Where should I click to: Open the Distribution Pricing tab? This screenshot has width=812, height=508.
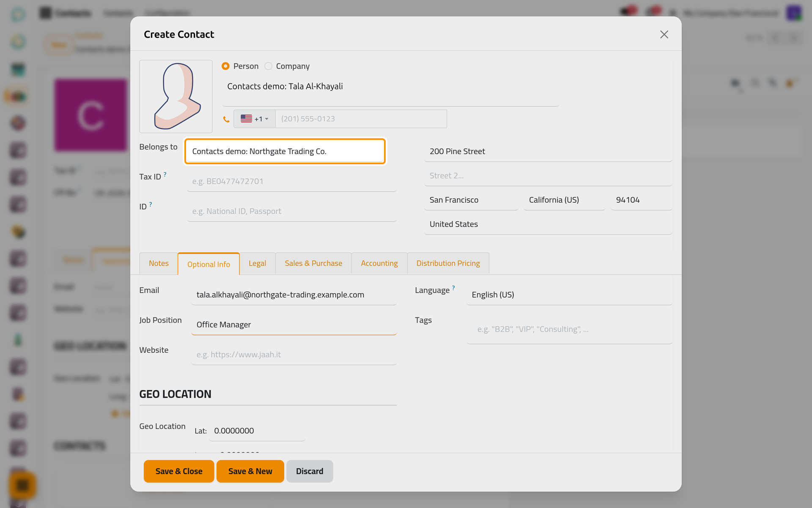pos(448,263)
